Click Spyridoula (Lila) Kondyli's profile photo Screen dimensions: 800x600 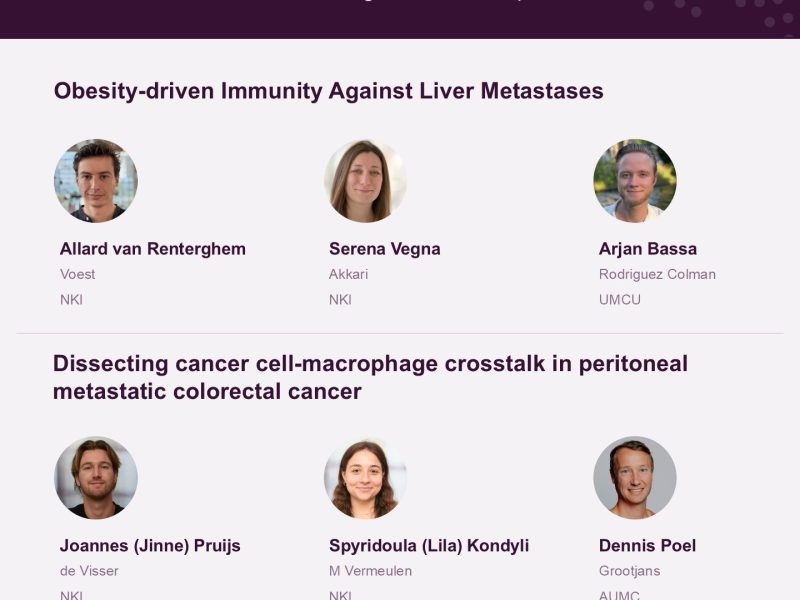[x=365, y=478]
